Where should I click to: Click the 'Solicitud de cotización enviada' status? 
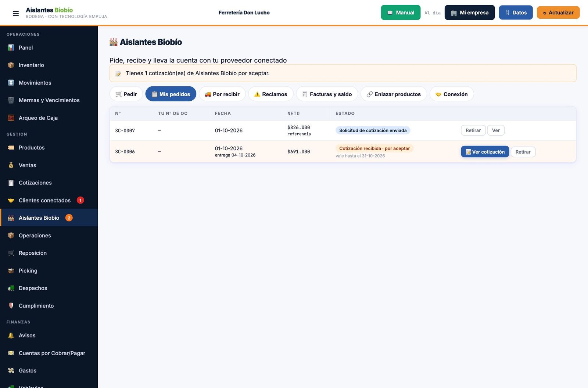tap(373, 130)
